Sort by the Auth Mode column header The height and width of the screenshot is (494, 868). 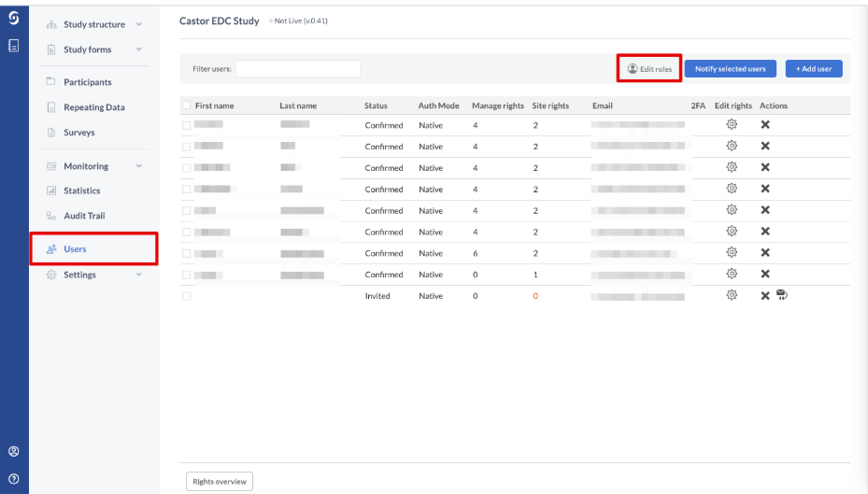[x=438, y=106]
